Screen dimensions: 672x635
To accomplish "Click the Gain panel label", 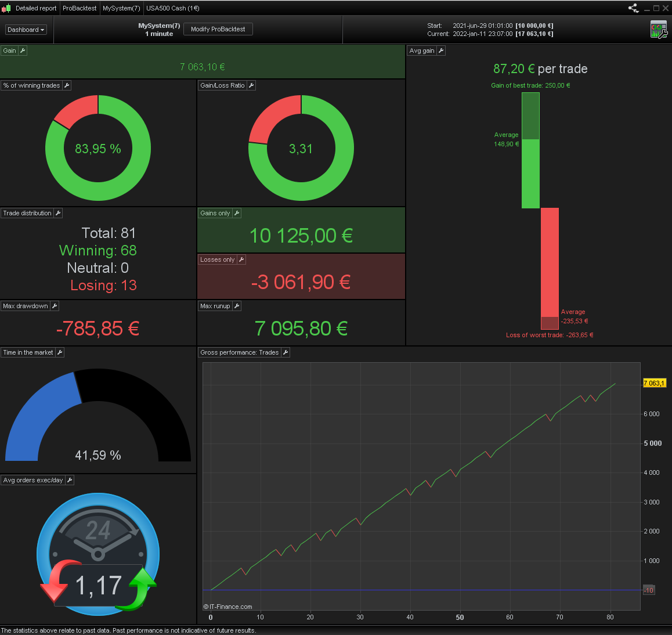I will point(9,50).
